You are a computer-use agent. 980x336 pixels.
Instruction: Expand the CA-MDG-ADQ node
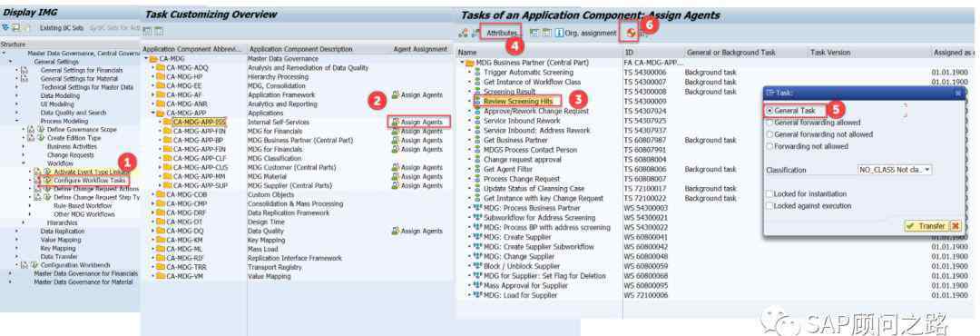pos(153,67)
